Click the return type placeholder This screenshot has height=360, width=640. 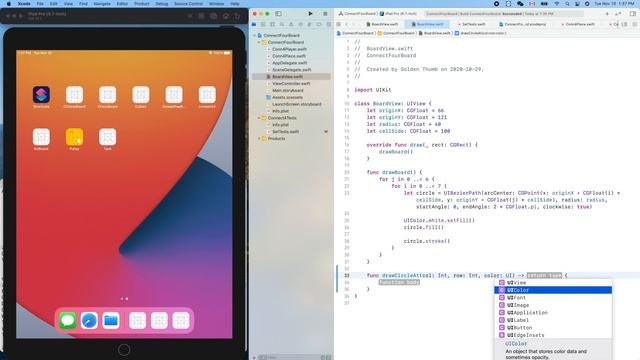(x=544, y=276)
